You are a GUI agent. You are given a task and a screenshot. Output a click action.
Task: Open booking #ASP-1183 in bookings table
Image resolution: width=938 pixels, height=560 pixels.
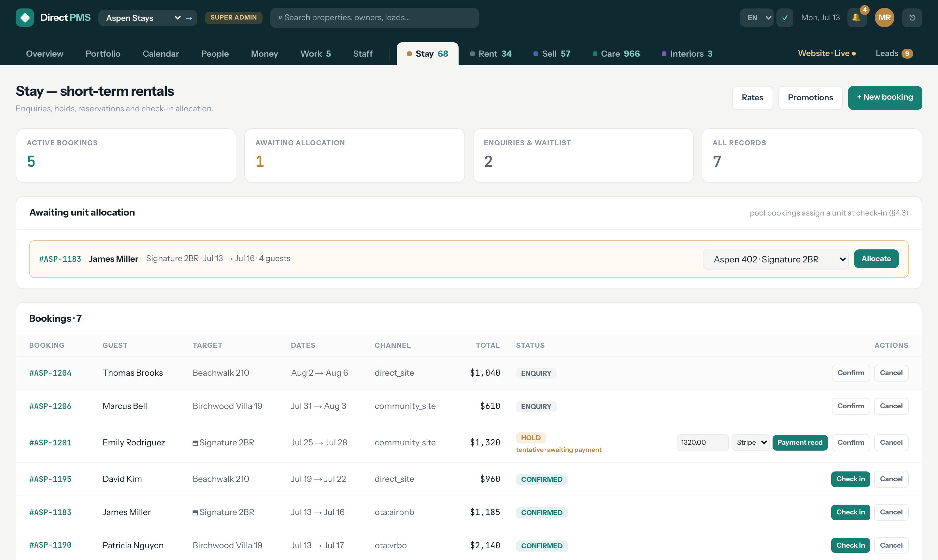click(x=50, y=512)
